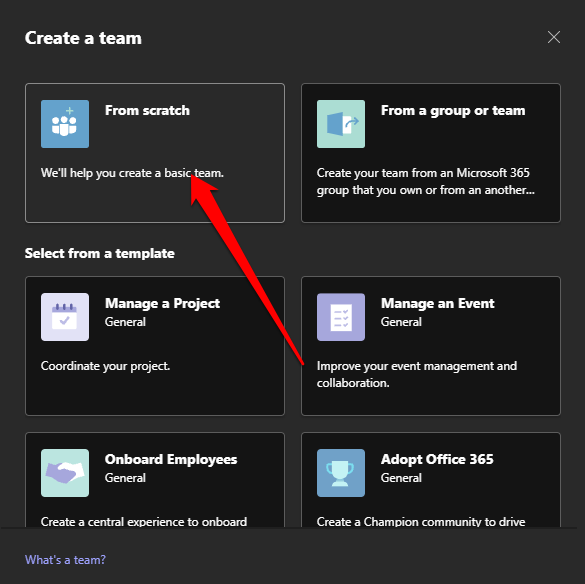Open the "What's a team?" link

coord(65,560)
